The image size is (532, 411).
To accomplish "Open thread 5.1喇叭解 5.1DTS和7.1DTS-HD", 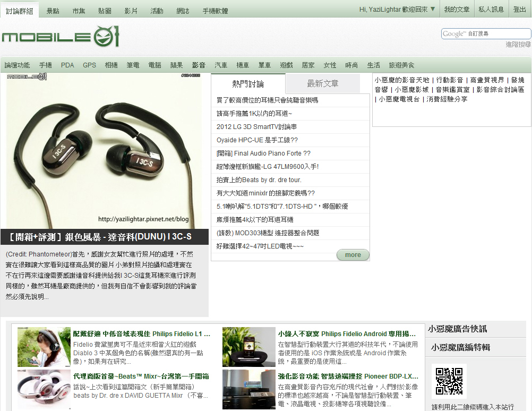I will click(x=282, y=206).
